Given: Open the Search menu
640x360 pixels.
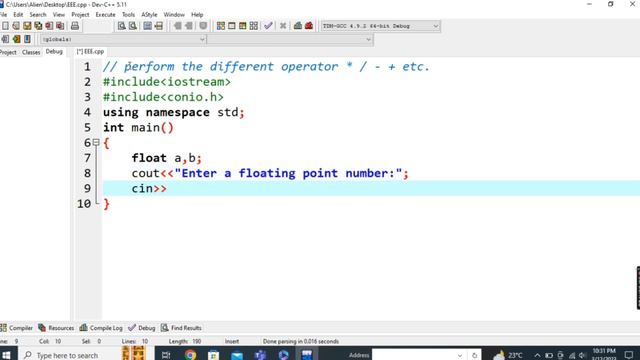Looking at the screenshot, I should pos(38,14).
